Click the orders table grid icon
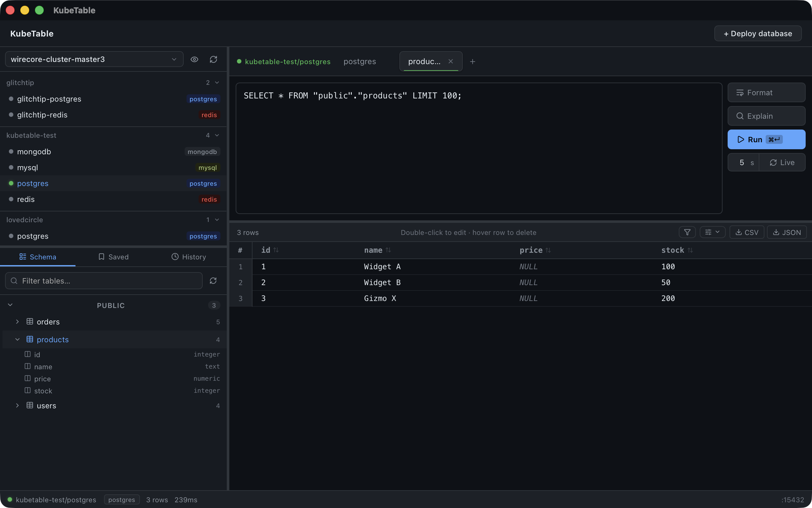This screenshot has height=508, width=812. 30,322
